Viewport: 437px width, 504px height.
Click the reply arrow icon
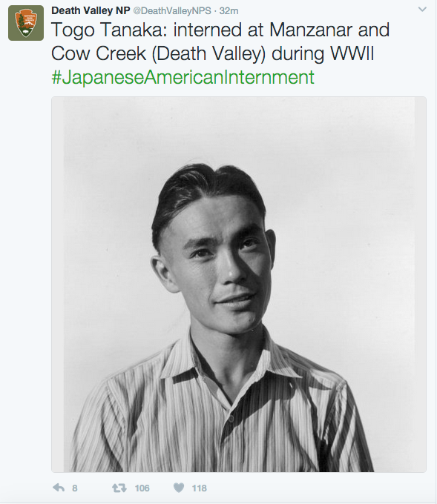click(x=59, y=488)
